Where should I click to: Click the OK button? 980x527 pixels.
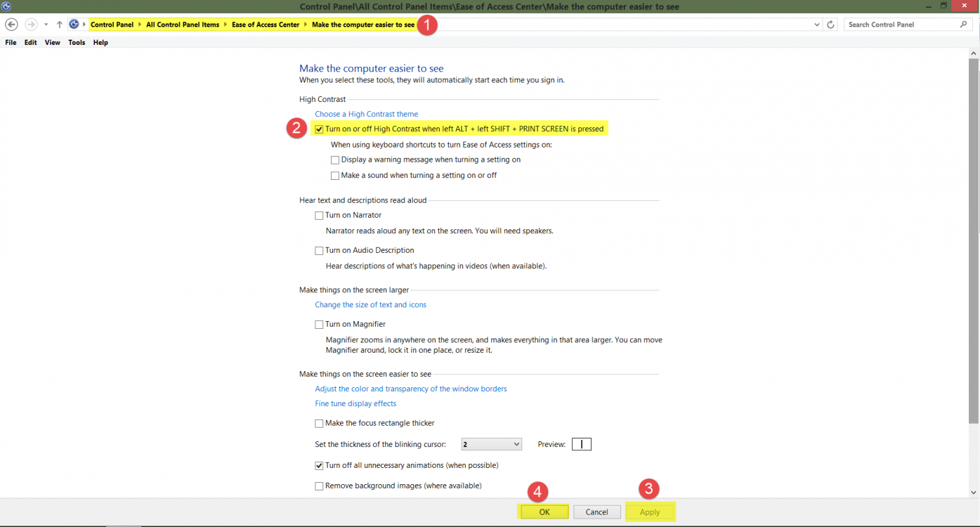click(544, 512)
